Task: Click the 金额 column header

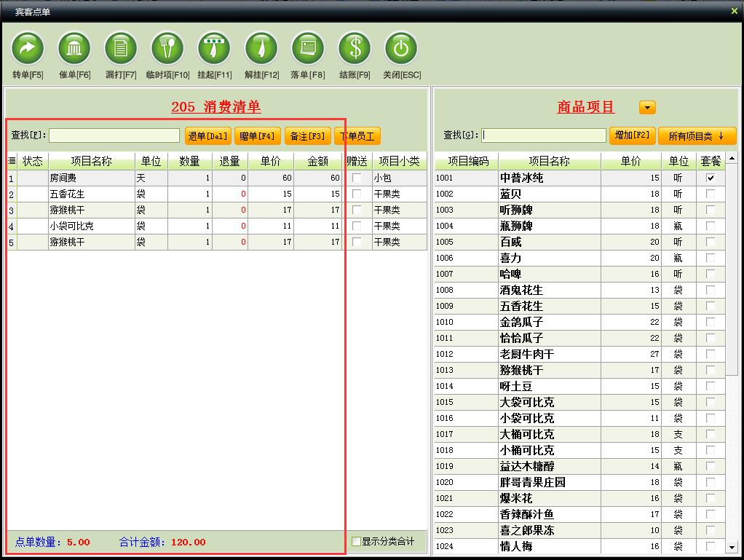Action: (x=318, y=161)
